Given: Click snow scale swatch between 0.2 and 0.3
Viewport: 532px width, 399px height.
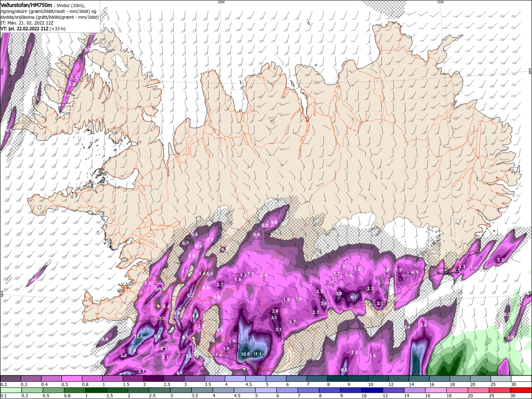Looking at the screenshot, I should click(x=11, y=379).
